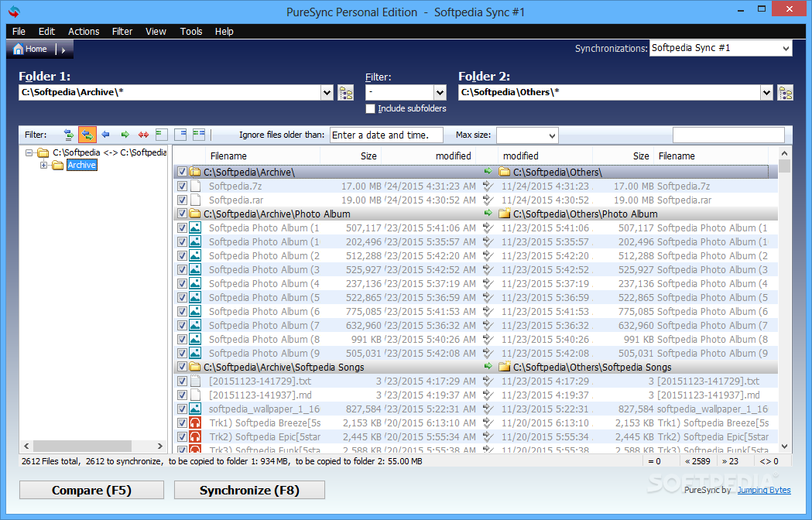Open the Tools menu
The width and height of the screenshot is (812, 520).
(191, 32)
